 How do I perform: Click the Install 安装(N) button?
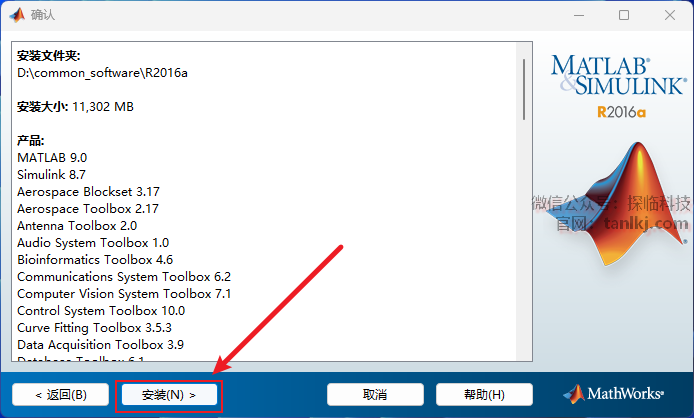click(x=169, y=395)
